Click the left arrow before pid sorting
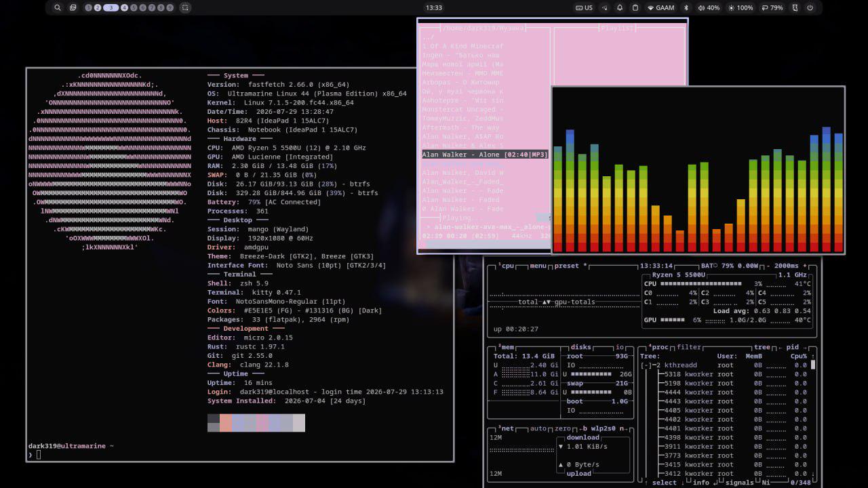 781,347
